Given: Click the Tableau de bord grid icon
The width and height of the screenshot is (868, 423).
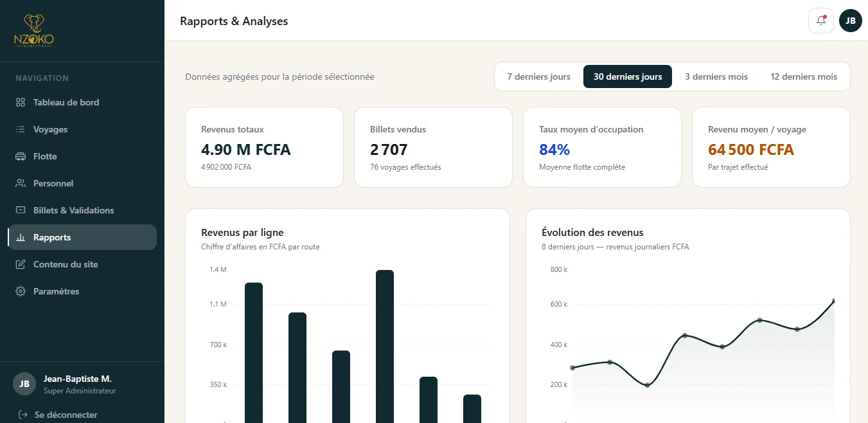Looking at the screenshot, I should [21, 102].
